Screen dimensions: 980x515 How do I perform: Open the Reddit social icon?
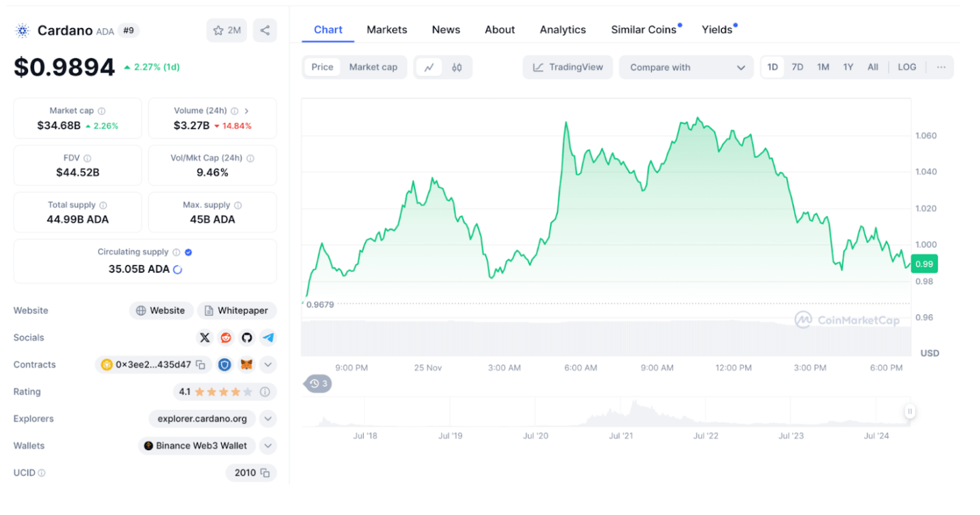tap(226, 338)
